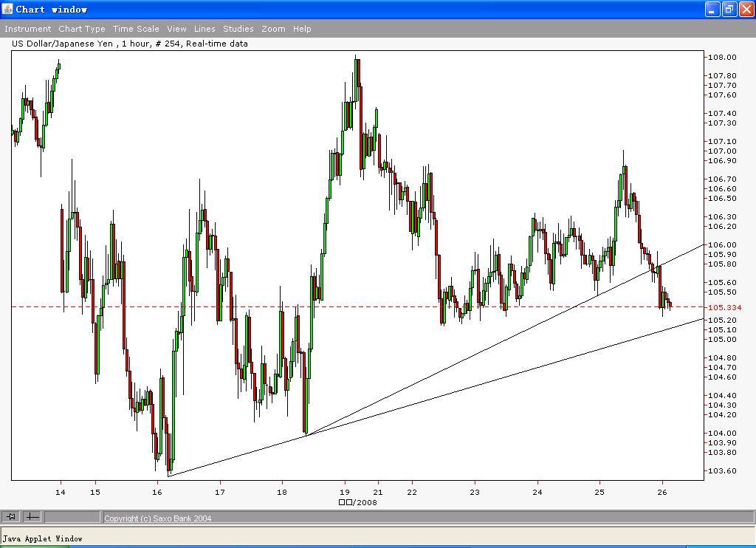Viewport: 756px width, 548px height.
Task: Open the Studies menu
Action: [x=238, y=29]
